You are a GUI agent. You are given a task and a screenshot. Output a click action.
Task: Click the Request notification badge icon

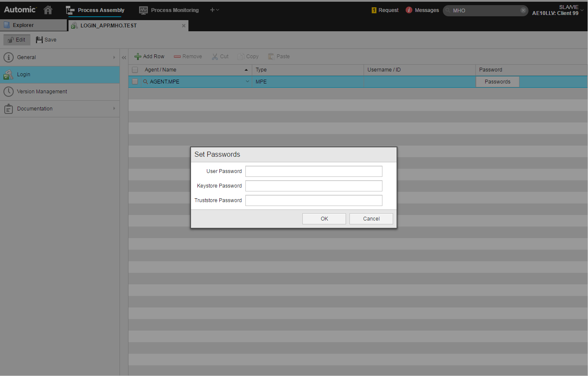[374, 10]
